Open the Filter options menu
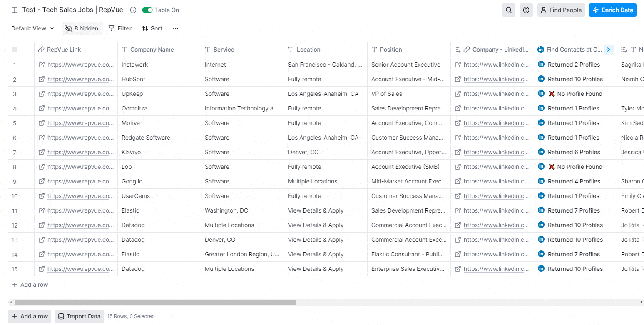 pos(120,28)
